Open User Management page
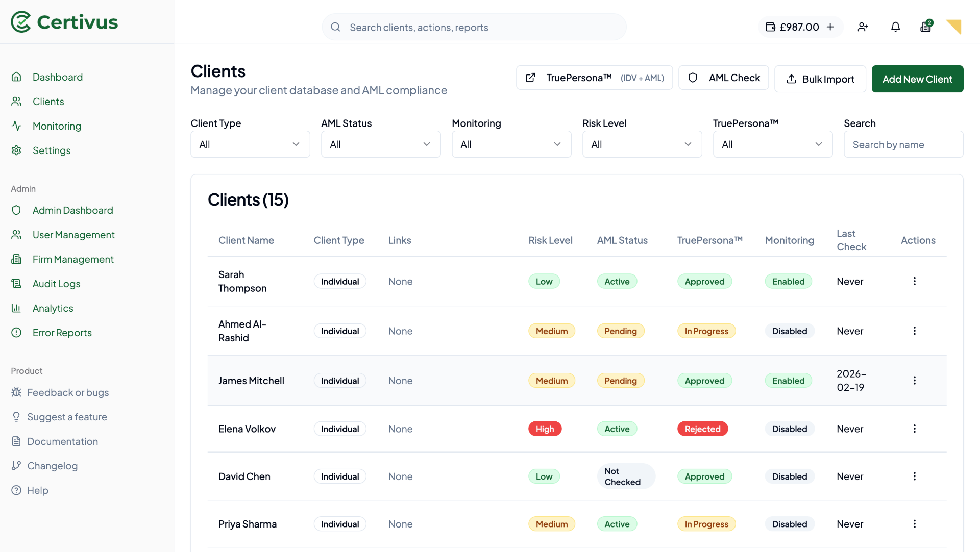The height and width of the screenshot is (552, 980). [x=73, y=235]
